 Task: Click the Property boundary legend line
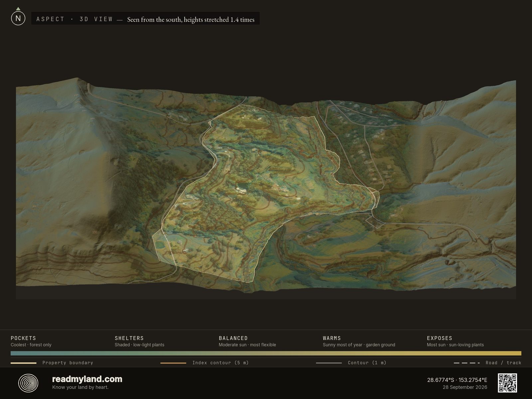pyautogui.click(x=23, y=363)
